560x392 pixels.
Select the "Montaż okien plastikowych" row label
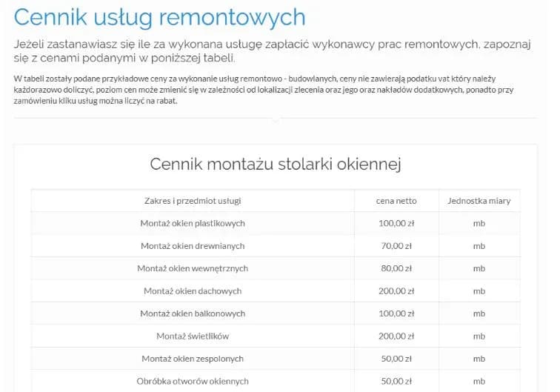point(193,223)
